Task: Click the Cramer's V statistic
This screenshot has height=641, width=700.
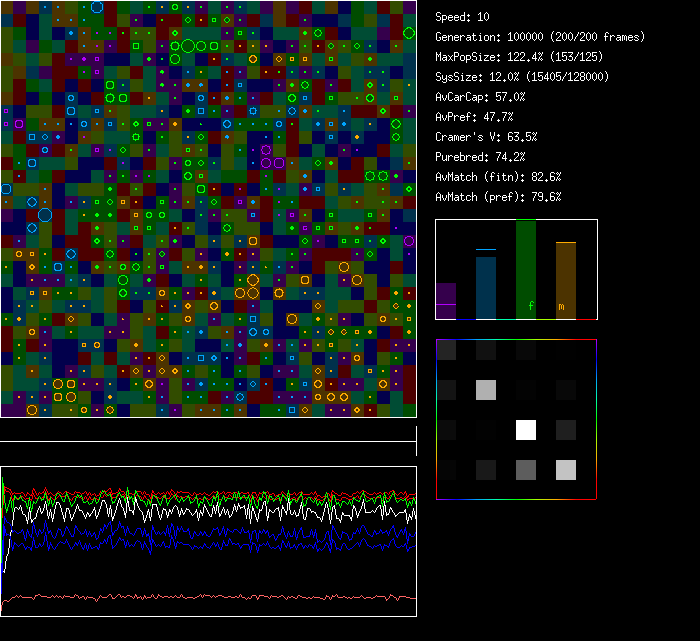Action: pos(486,137)
